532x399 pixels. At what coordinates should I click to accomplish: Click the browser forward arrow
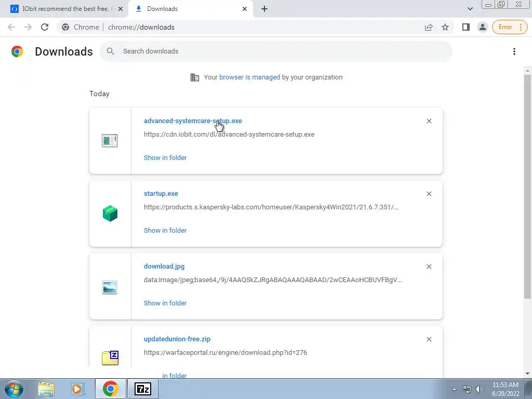(x=28, y=27)
